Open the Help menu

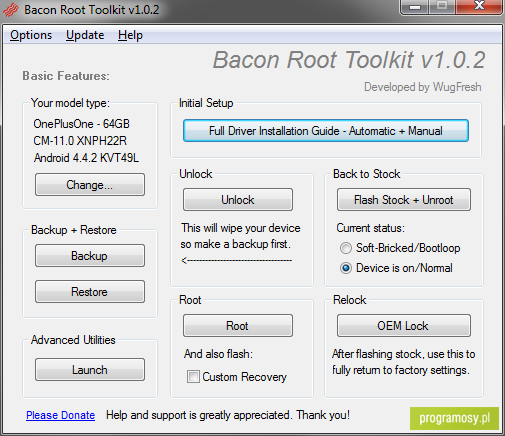coord(130,35)
